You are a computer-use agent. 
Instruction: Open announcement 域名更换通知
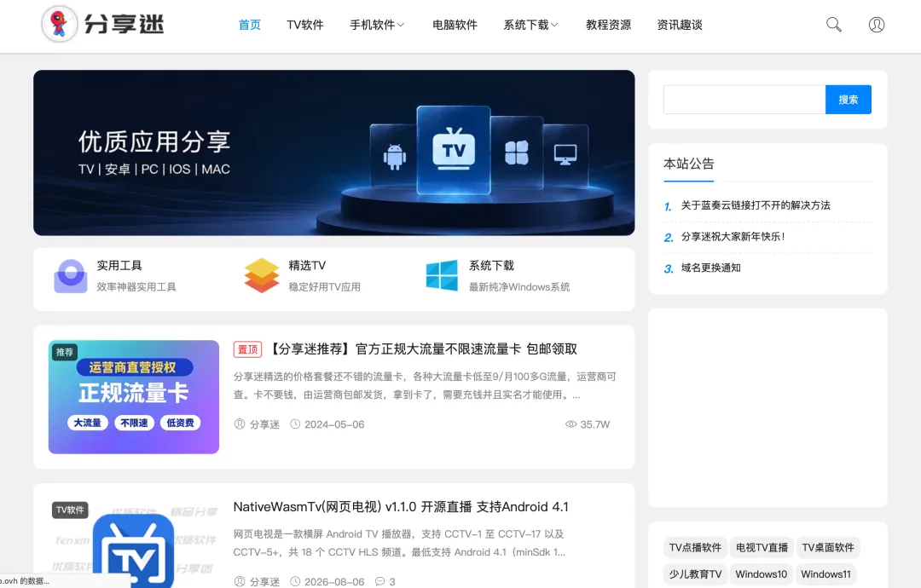tap(710, 268)
